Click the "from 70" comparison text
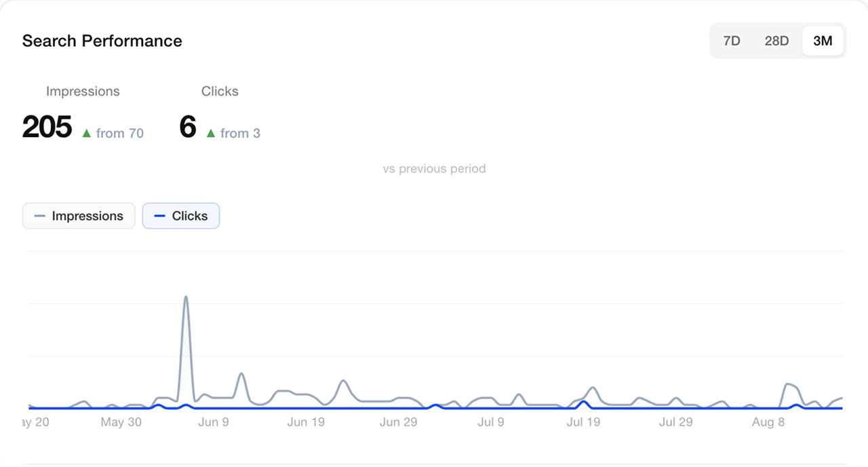 point(120,134)
